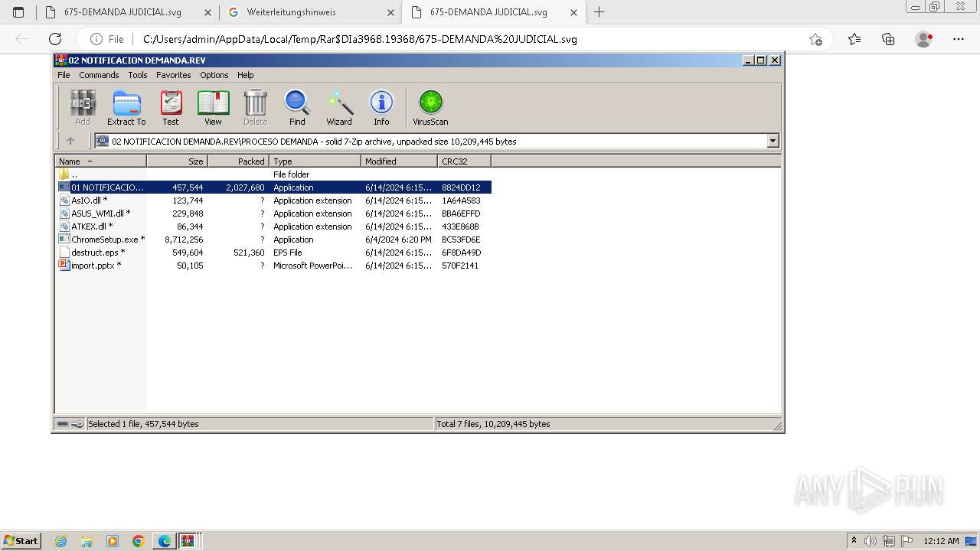Click the Find magnifier toolbar icon
The height and width of the screenshot is (551, 980).
[x=297, y=107]
